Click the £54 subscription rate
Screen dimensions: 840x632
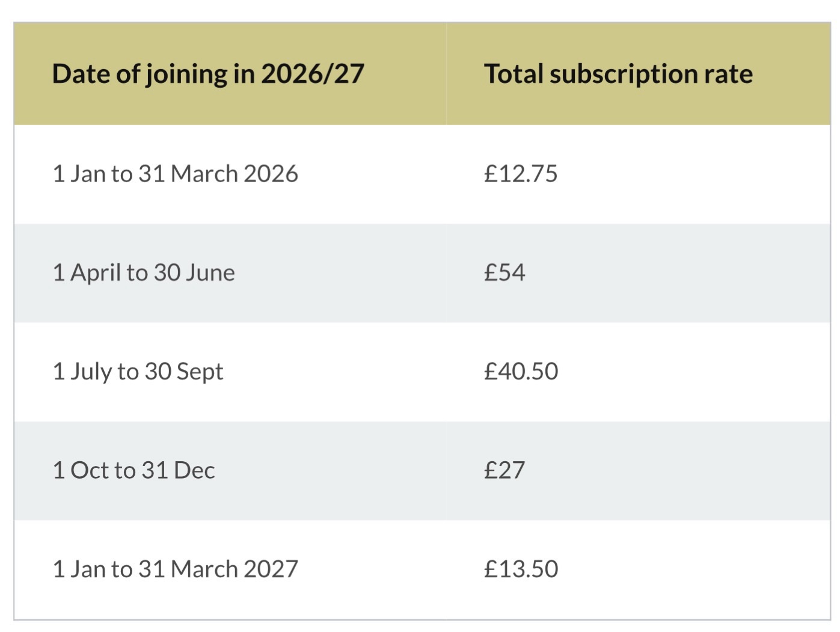[504, 273]
